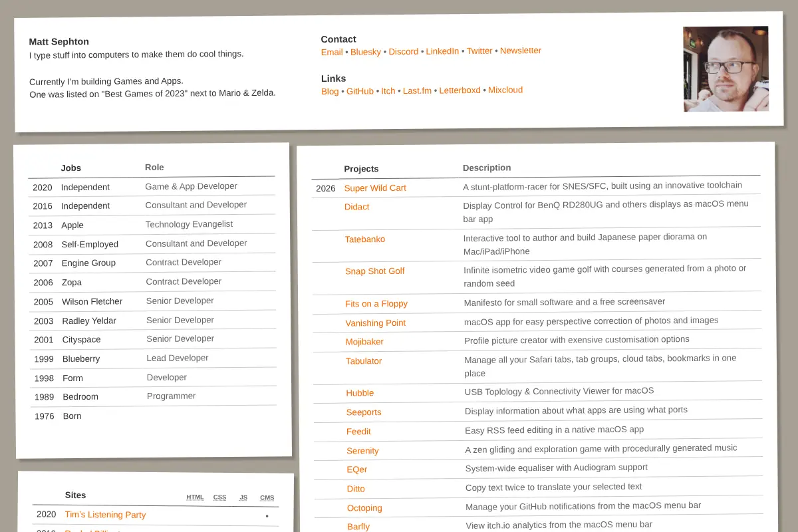Open the Snap Shot Golf project
Image resolution: width=798 pixels, height=532 pixels.
[x=374, y=271]
